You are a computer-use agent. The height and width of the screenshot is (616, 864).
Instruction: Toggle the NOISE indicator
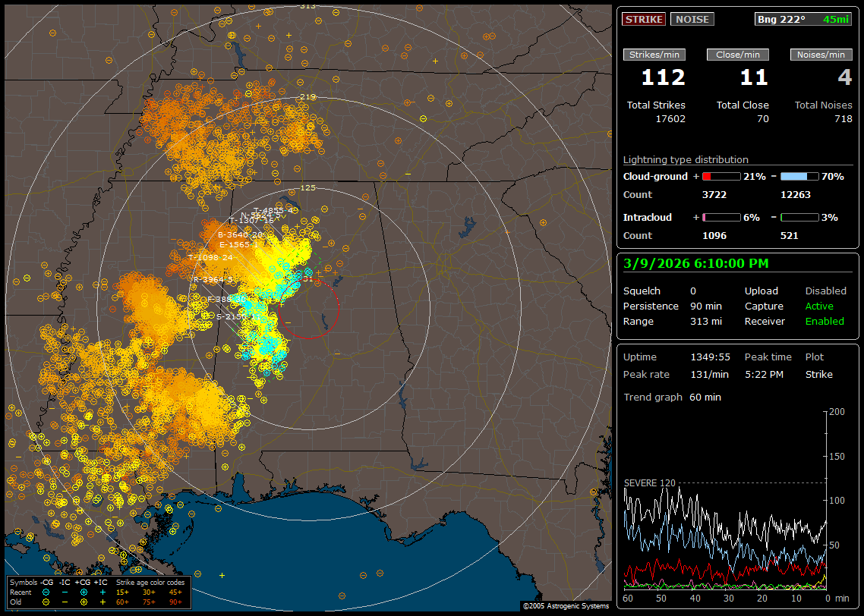692,19
